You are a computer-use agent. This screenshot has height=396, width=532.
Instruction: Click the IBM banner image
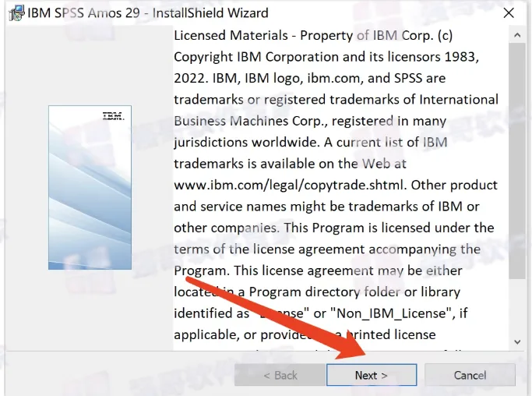90,187
